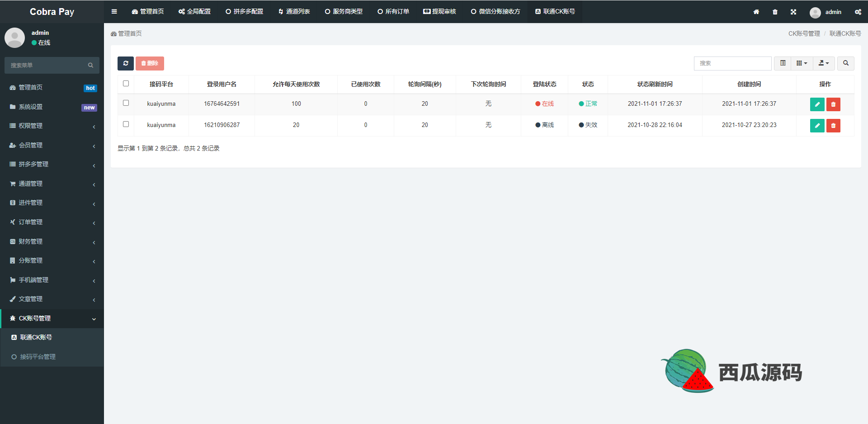This screenshot has width=868, height=424.
Task: Toggle the sidebar hamburger menu icon
Action: (x=114, y=12)
